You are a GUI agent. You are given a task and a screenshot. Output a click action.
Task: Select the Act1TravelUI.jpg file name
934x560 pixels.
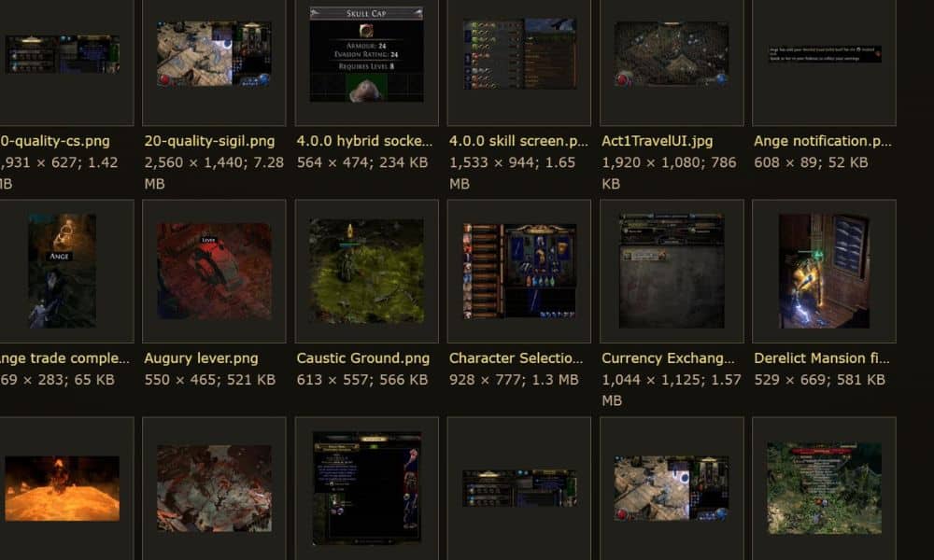coord(657,141)
